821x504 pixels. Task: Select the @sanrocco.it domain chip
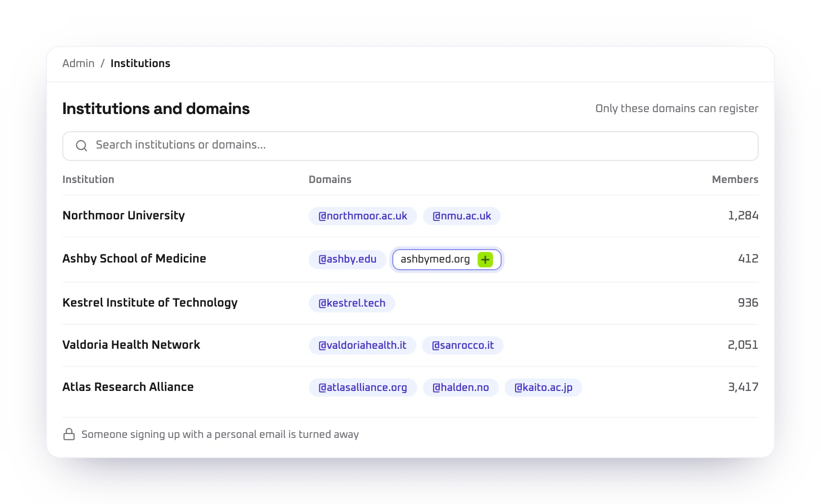coord(463,345)
